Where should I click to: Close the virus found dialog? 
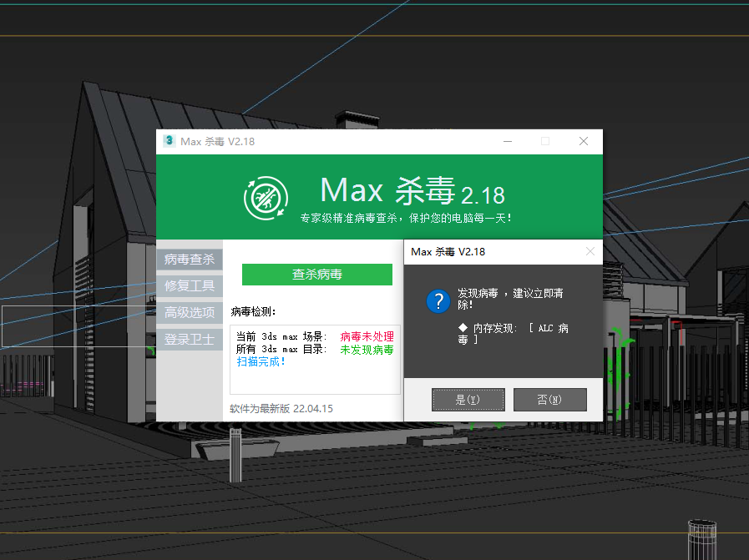pyautogui.click(x=590, y=251)
